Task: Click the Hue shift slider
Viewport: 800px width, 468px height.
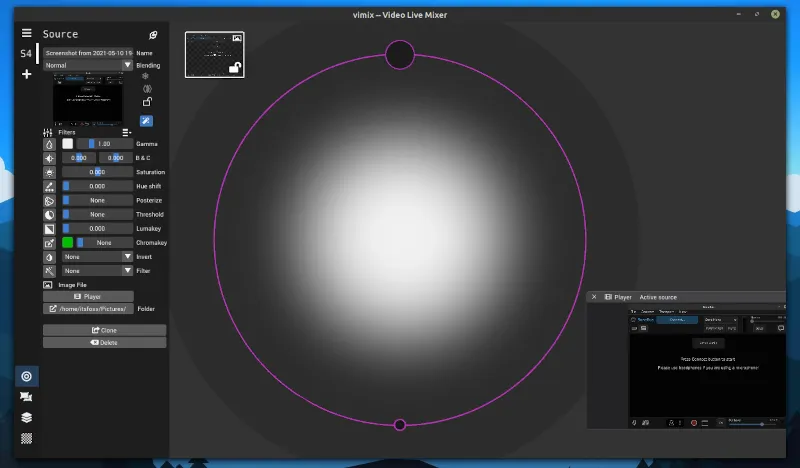Action: point(97,186)
